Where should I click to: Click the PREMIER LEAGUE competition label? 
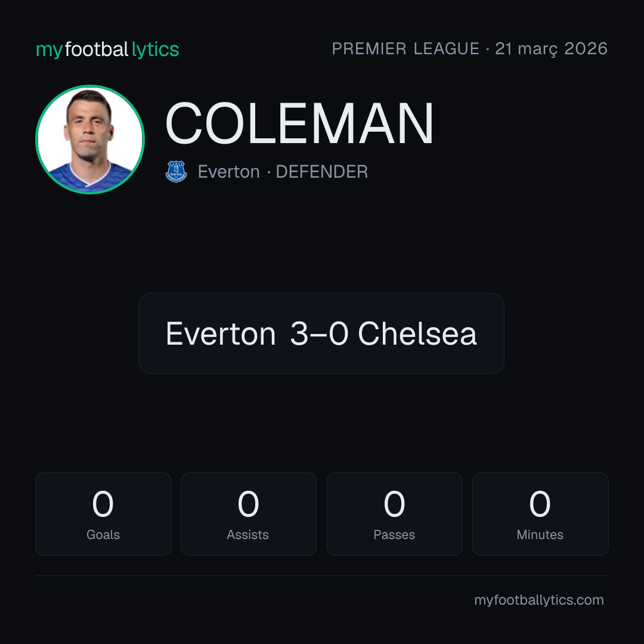click(x=405, y=49)
